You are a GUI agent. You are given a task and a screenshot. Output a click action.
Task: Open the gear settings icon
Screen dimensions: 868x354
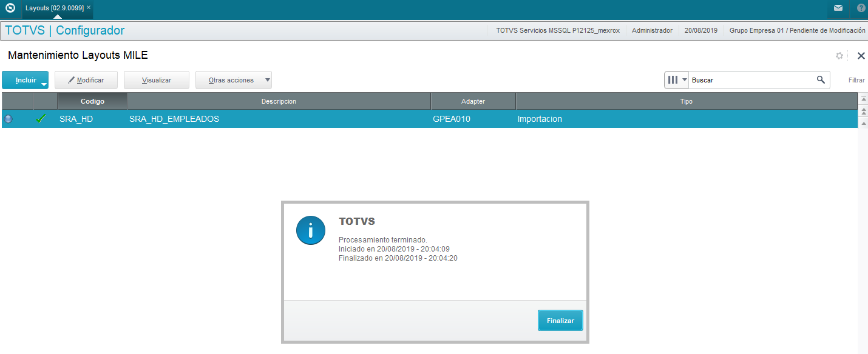coord(839,56)
